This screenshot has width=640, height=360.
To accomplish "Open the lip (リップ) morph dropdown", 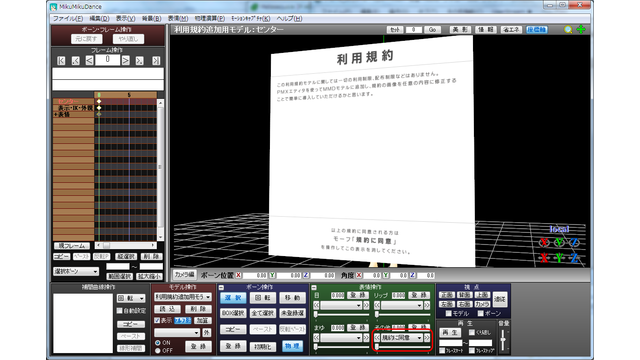I will (x=402, y=305).
